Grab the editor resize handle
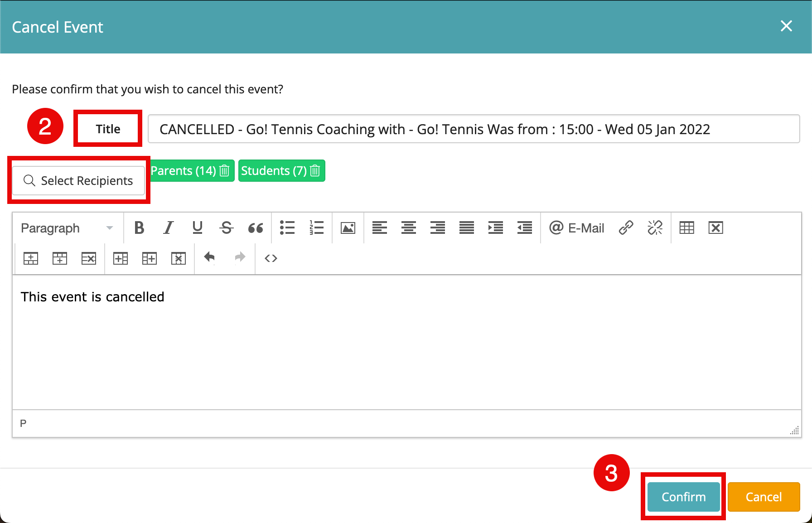The width and height of the screenshot is (812, 523). pyautogui.click(x=794, y=431)
